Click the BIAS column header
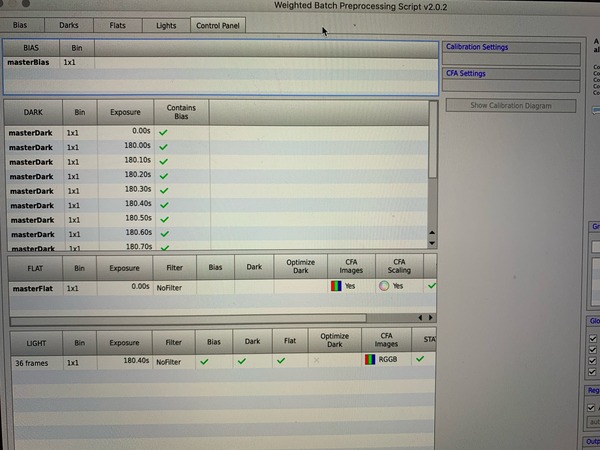 [31, 48]
